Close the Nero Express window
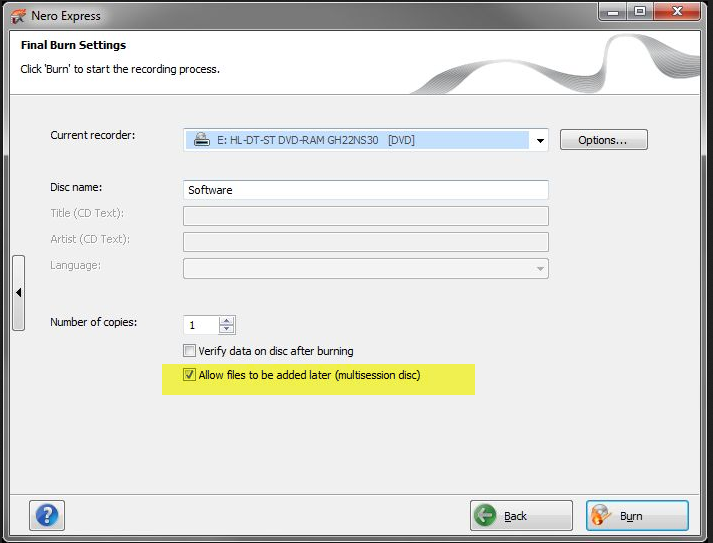 677,11
